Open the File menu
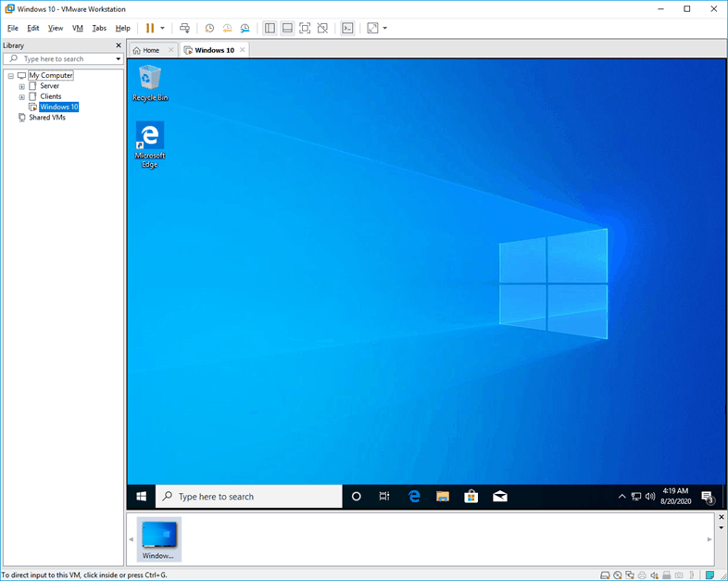Screen dimensions: 728x581 13,29
